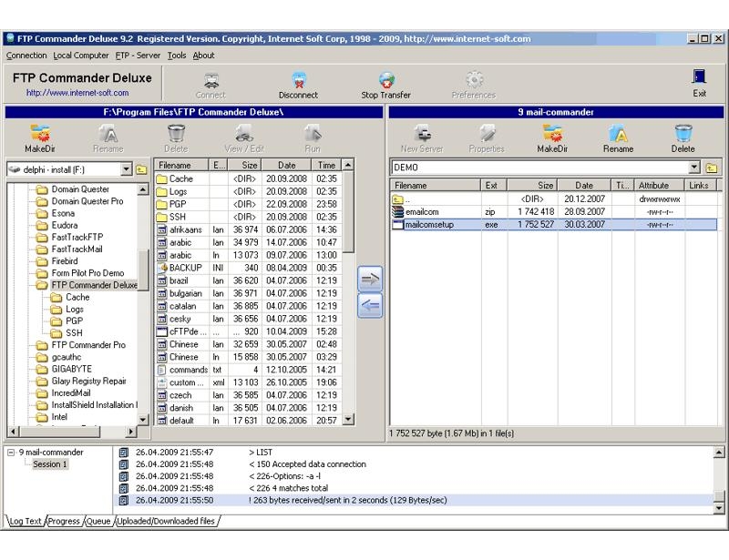Sort local list by Size column header
This screenshot has height=560, width=729.
[244, 165]
